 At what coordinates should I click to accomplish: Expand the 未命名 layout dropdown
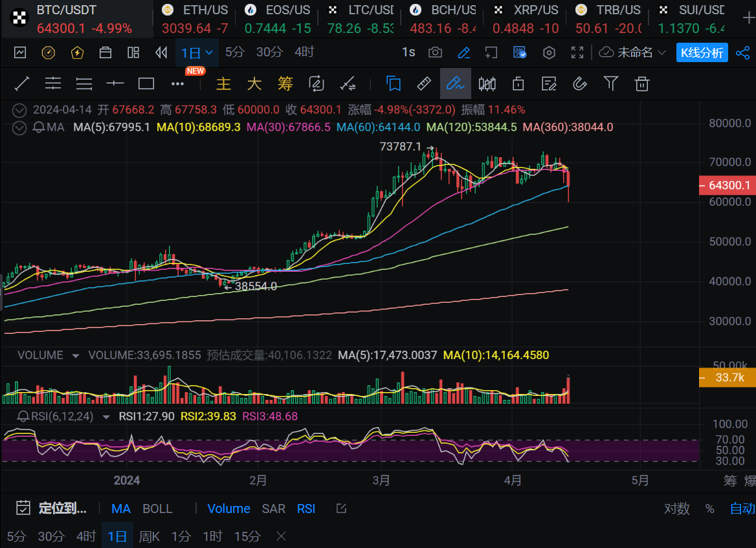pos(633,52)
